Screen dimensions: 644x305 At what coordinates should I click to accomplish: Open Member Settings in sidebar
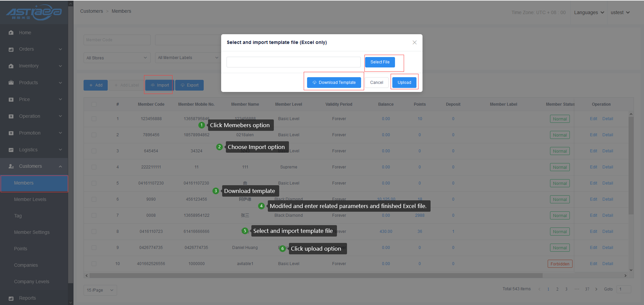(32, 232)
